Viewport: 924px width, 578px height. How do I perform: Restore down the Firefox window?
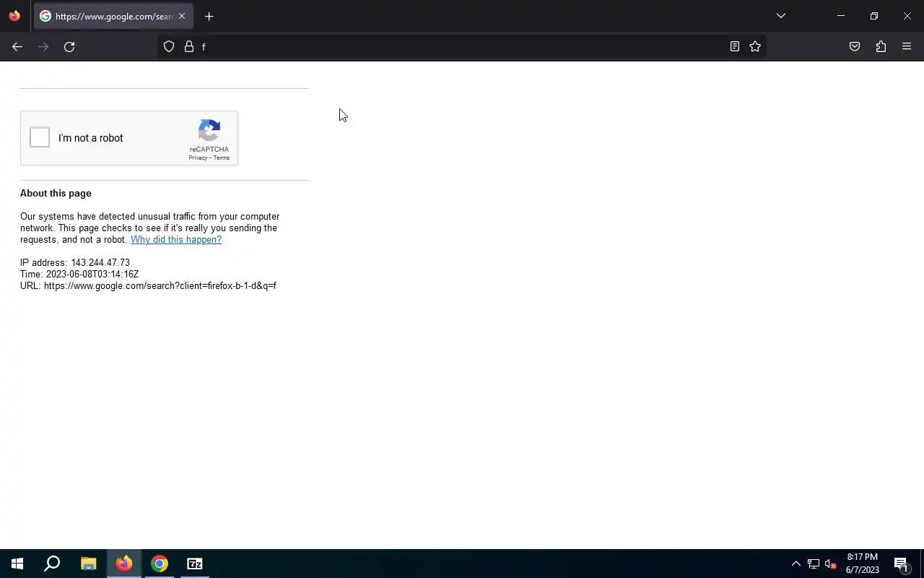[x=874, y=16]
